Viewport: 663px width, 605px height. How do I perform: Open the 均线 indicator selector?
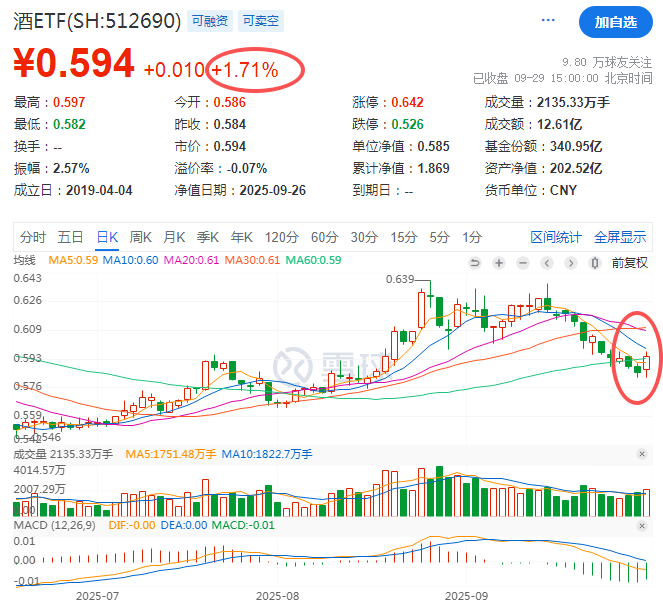pos(25,262)
